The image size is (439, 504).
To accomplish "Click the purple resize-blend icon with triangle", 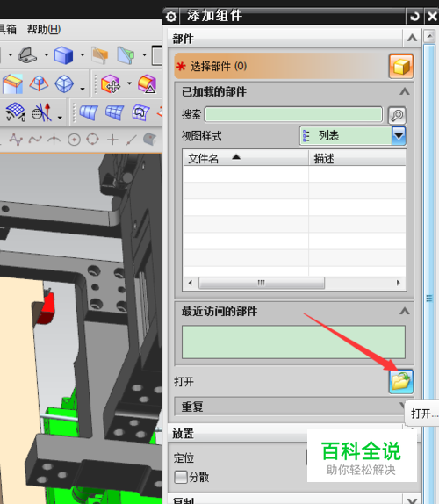I will click(x=148, y=84).
